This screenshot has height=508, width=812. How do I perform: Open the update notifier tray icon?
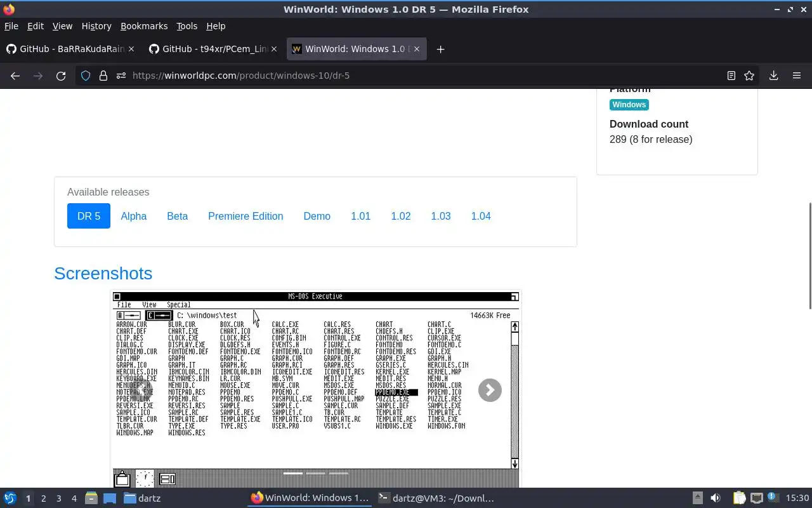tap(773, 498)
